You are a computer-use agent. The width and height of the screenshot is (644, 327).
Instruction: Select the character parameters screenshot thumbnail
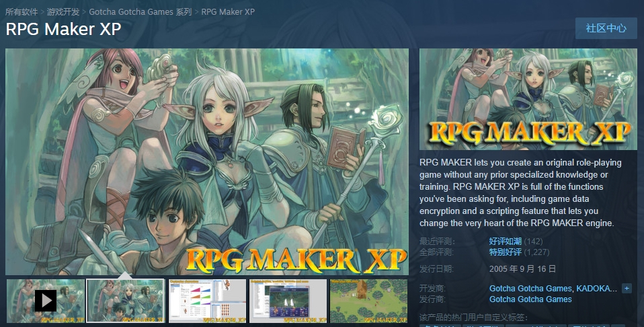pyautogui.click(x=207, y=301)
